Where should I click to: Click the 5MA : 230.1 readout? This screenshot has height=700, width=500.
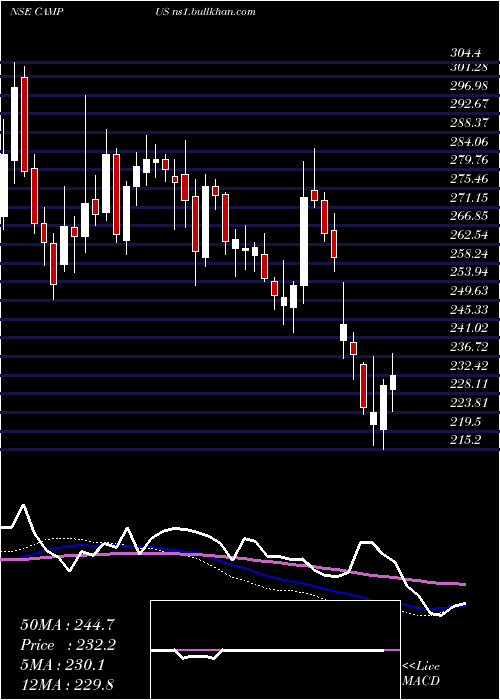[x=62, y=665]
